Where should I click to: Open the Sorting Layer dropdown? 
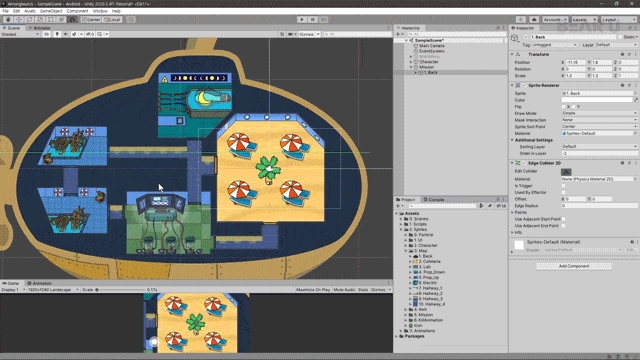[599, 147]
